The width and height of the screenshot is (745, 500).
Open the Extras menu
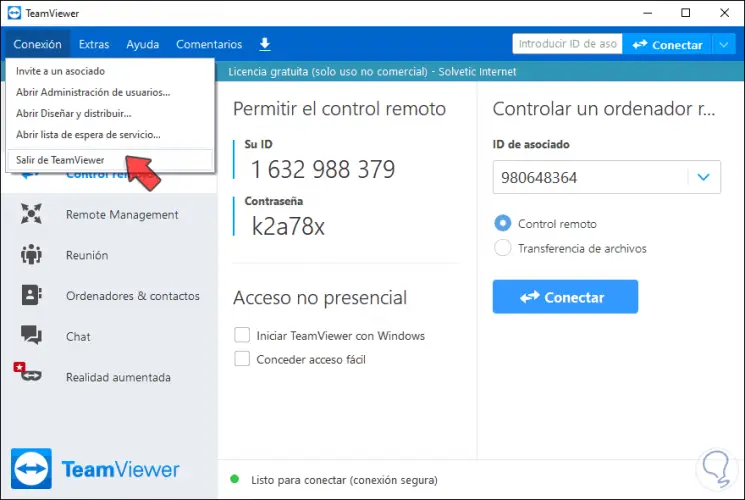(x=94, y=44)
